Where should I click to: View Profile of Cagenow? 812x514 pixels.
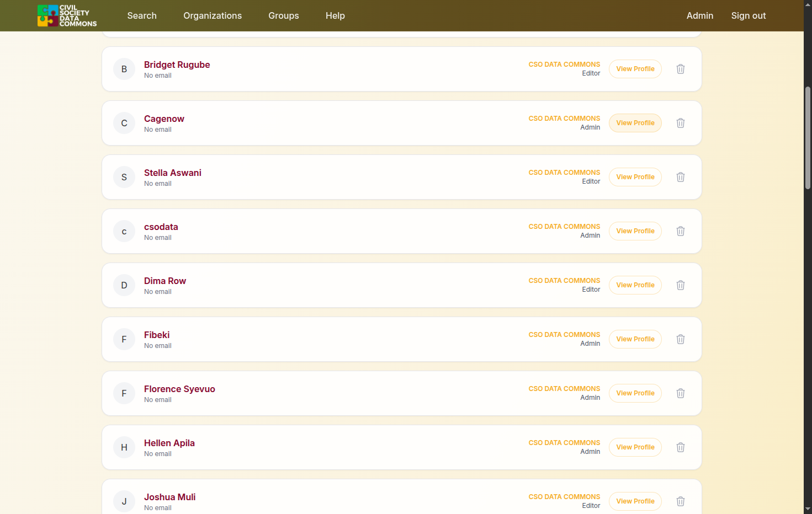(x=635, y=123)
